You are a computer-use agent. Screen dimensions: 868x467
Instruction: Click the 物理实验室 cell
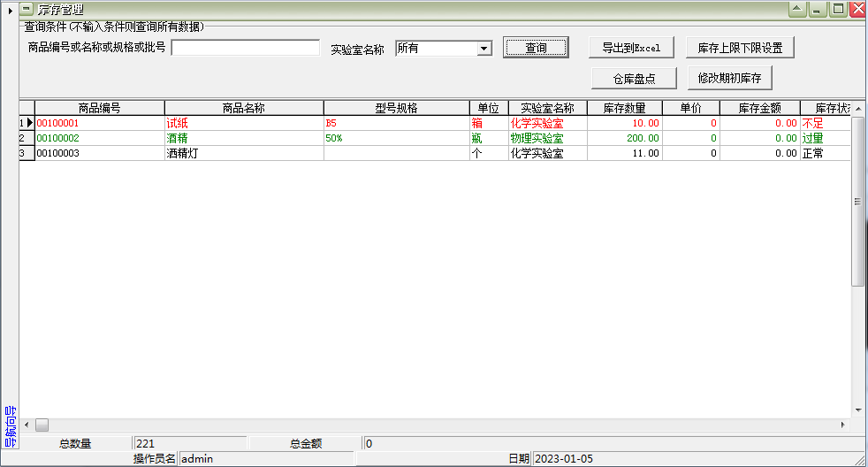coord(547,138)
